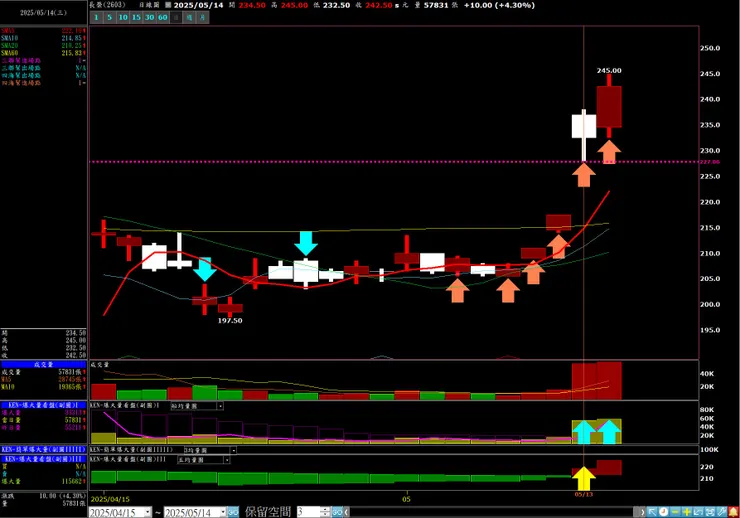
Task: Select the arrow pointer tool
Action: (652, 512)
